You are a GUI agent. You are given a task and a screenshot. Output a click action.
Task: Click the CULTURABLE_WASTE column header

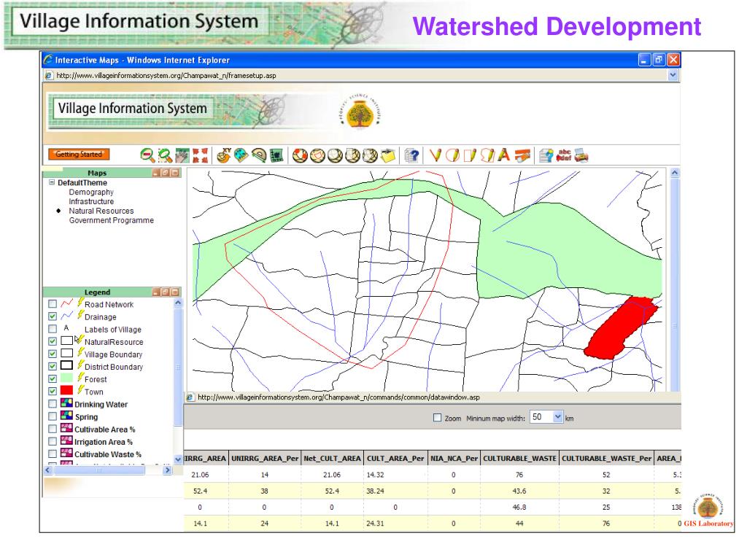(x=519, y=458)
